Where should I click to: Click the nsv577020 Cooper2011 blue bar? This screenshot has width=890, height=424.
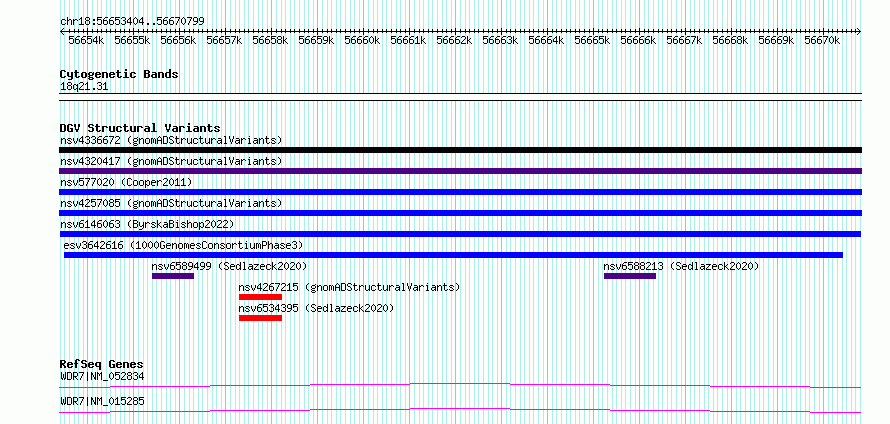click(x=460, y=192)
